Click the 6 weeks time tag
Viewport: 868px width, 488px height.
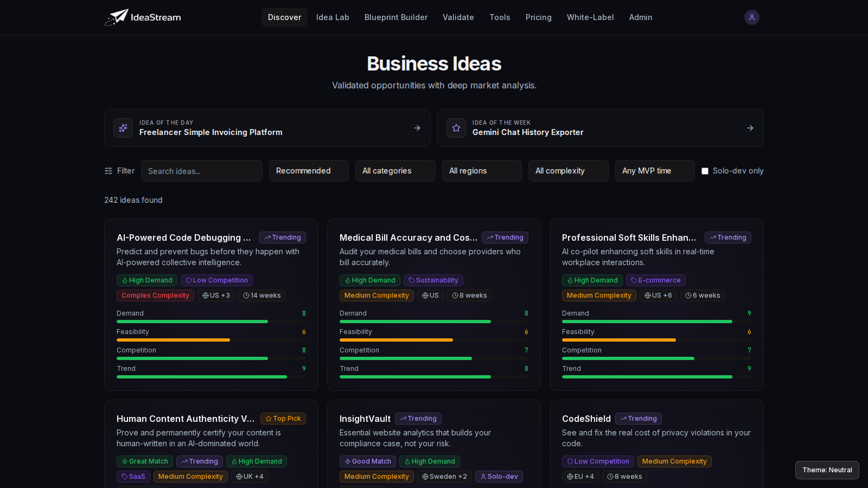(x=703, y=296)
